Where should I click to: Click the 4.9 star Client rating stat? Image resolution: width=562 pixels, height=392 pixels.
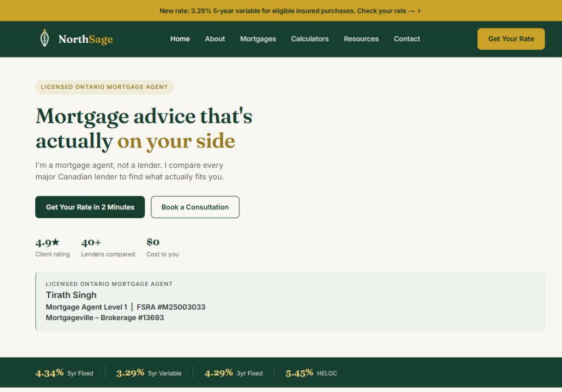tap(52, 247)
